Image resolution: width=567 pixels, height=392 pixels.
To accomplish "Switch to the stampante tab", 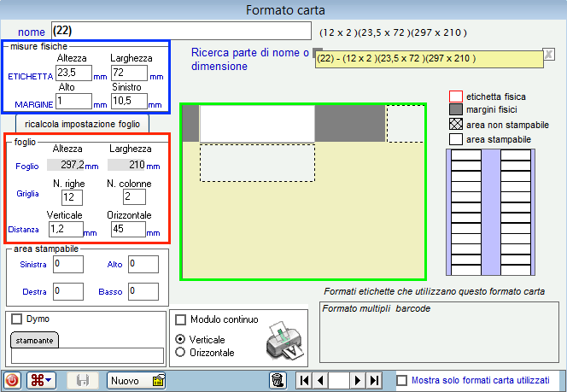I will [x=34, y=340].
